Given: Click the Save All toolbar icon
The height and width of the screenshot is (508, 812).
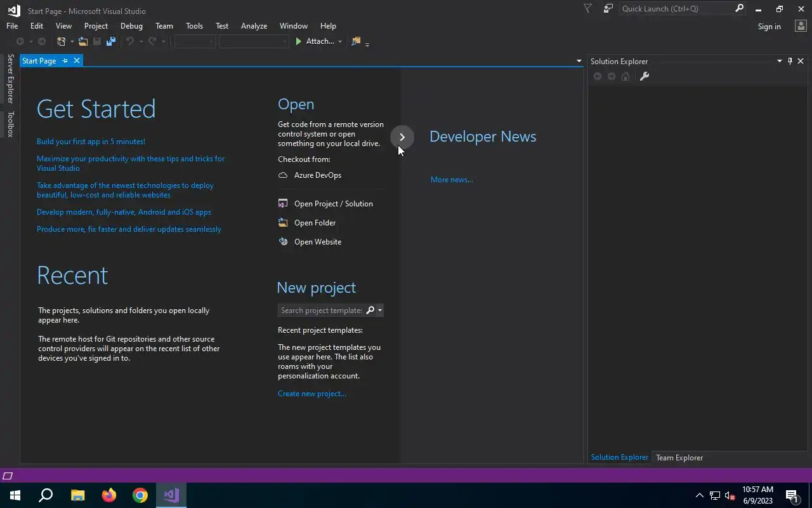Looking at the screenshot, I should 111,41.
